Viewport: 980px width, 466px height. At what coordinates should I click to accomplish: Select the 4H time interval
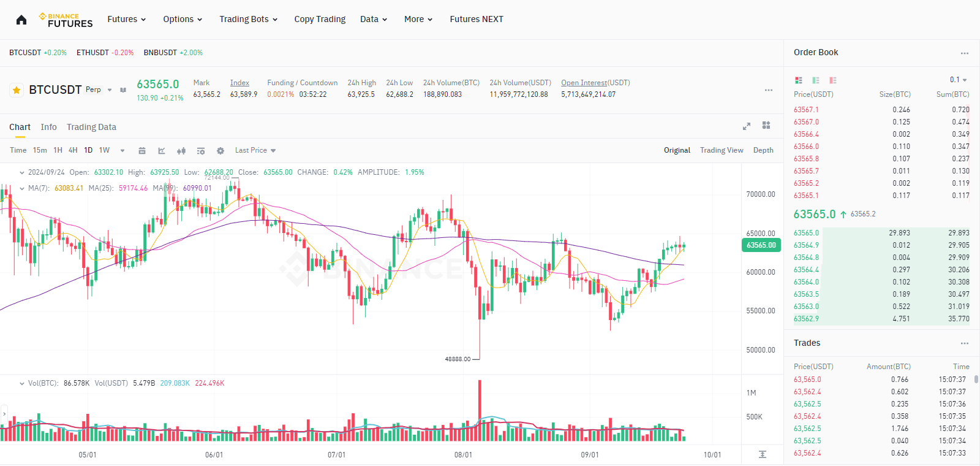[x=73, y=150]
